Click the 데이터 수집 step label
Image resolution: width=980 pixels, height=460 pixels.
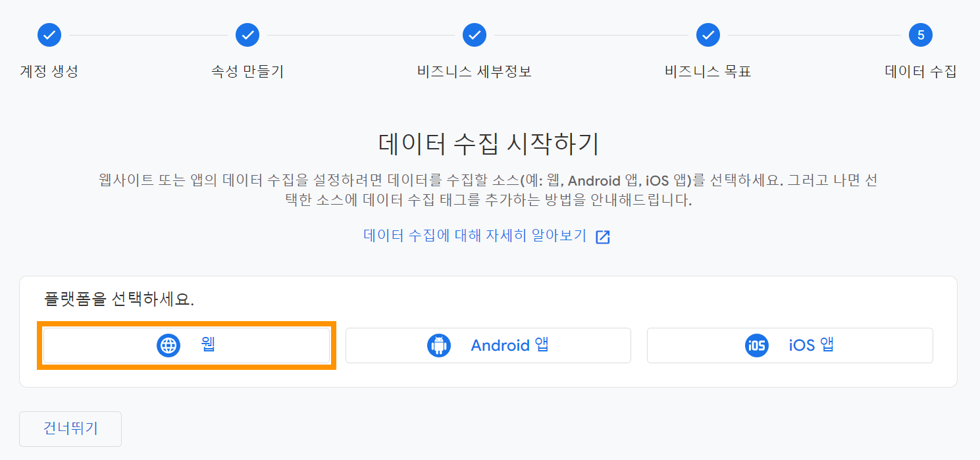pyautogui.click(x=921, y=71)
